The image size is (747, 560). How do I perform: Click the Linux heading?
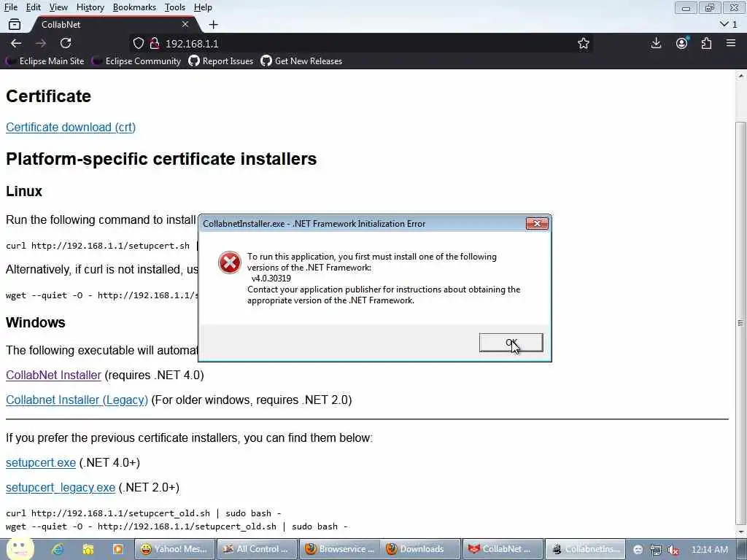click(x=24, y=191)
